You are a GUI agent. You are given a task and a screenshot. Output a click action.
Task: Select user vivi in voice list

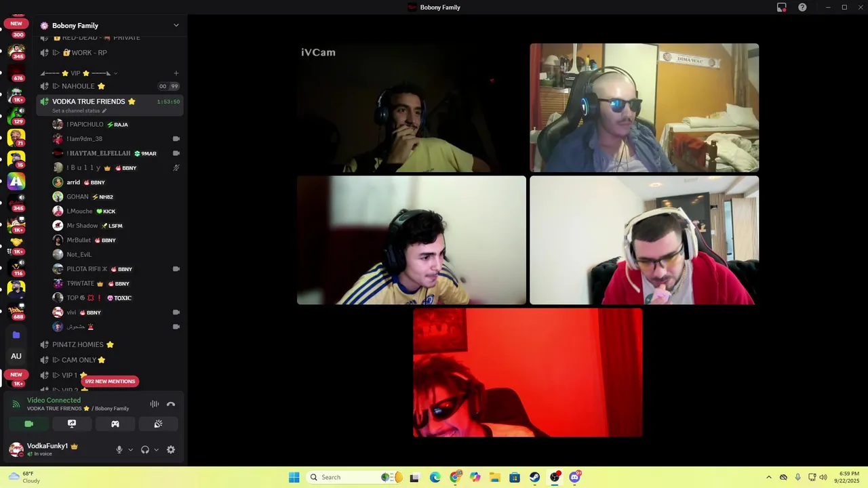point(115,312)
